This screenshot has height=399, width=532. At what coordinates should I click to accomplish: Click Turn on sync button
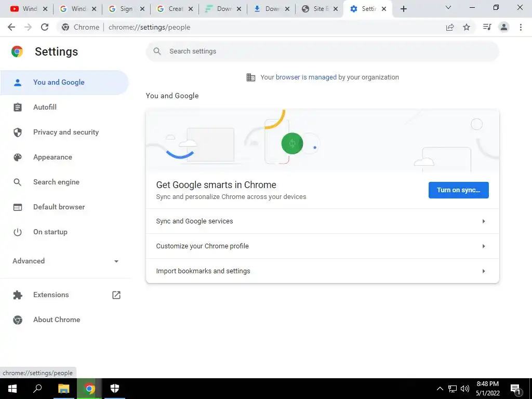point(458,190)
